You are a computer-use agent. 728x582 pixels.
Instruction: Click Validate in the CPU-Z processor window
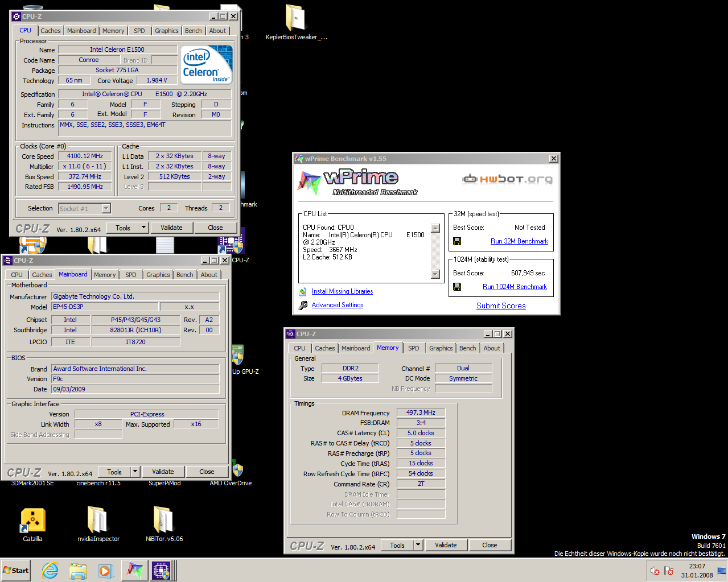tap(171, 228)
